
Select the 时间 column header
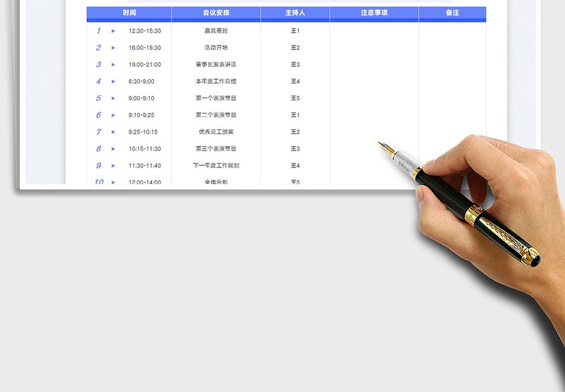[x=129, y=13]
